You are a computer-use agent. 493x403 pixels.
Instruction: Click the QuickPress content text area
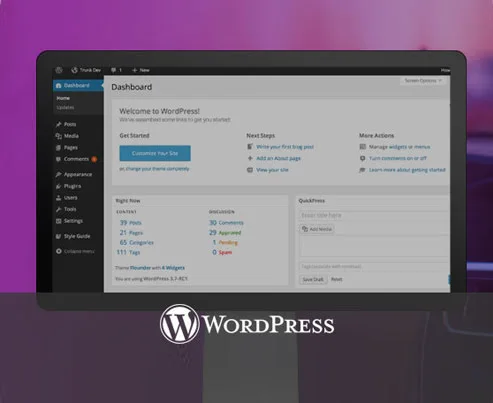pos(375,247)
